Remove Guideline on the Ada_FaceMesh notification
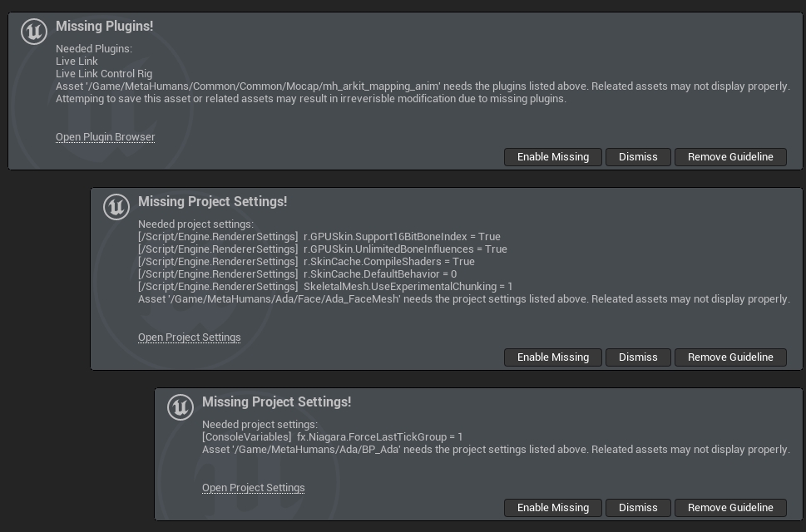 pyautogui.click(x=729, y=357)
